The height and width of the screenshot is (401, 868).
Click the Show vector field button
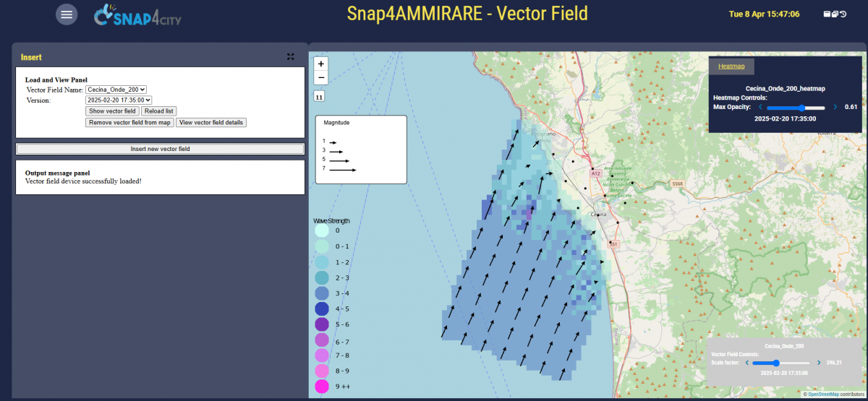pyautogui.click(x=112, y=111)
